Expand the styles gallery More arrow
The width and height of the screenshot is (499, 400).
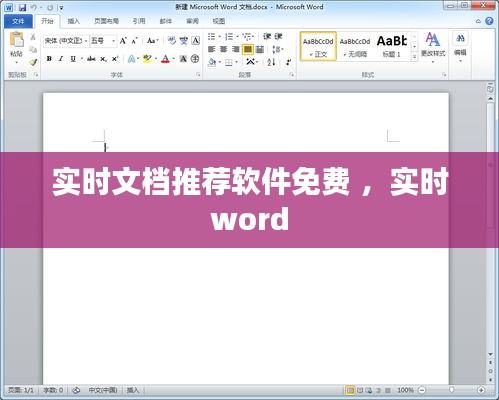click(x=414, y=57)
